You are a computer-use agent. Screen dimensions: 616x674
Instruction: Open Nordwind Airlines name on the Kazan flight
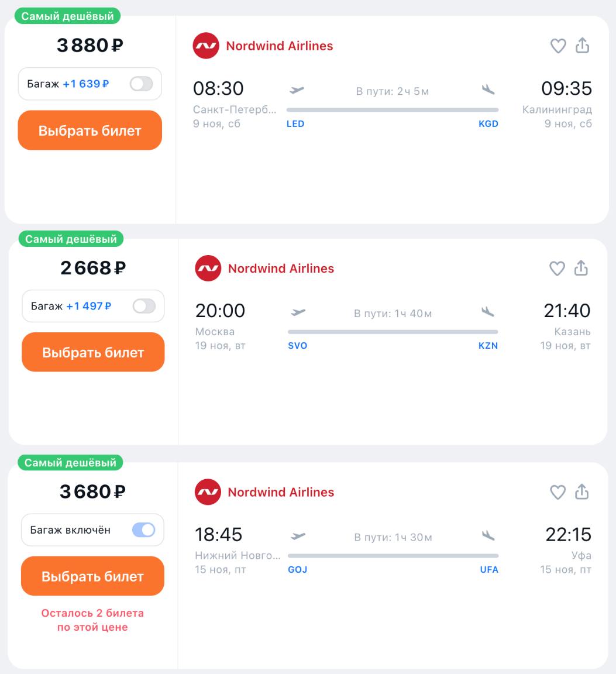tap(281, 269)
